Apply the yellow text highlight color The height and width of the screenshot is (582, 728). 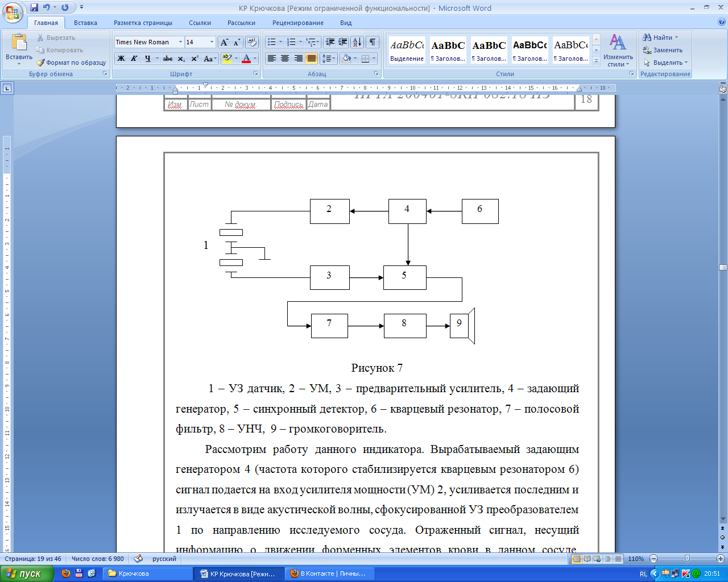[227, 58]
